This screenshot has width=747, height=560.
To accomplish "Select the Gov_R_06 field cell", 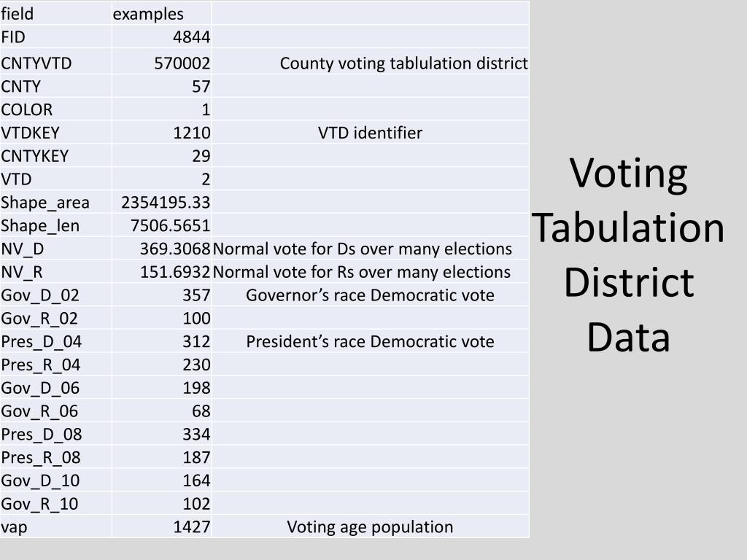I will (55, 411).
